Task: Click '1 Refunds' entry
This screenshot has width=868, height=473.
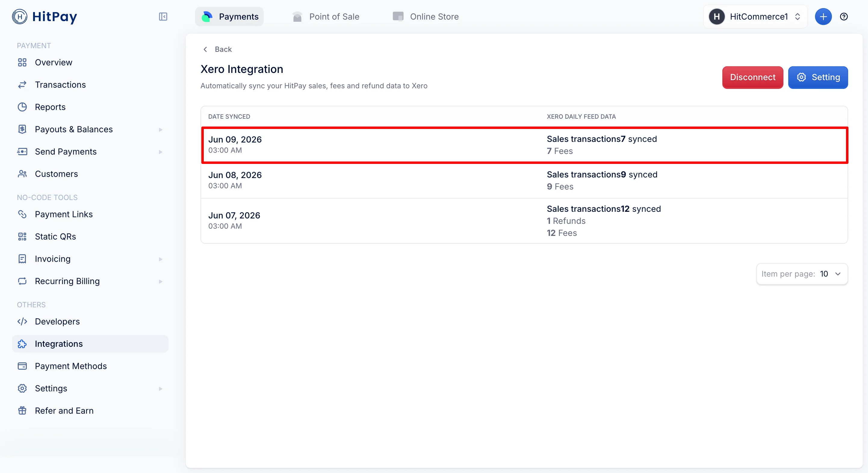Action: pyautogui.click(x=566, y=221)
